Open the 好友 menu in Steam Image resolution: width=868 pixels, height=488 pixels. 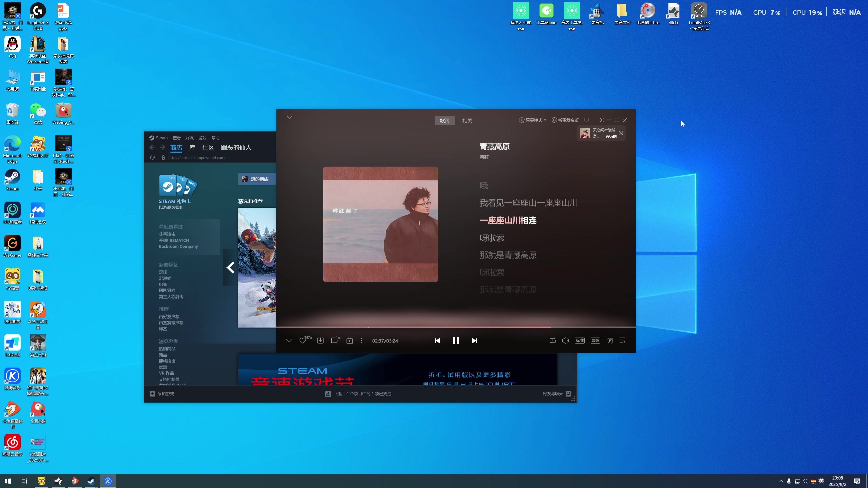click(190, 138)
